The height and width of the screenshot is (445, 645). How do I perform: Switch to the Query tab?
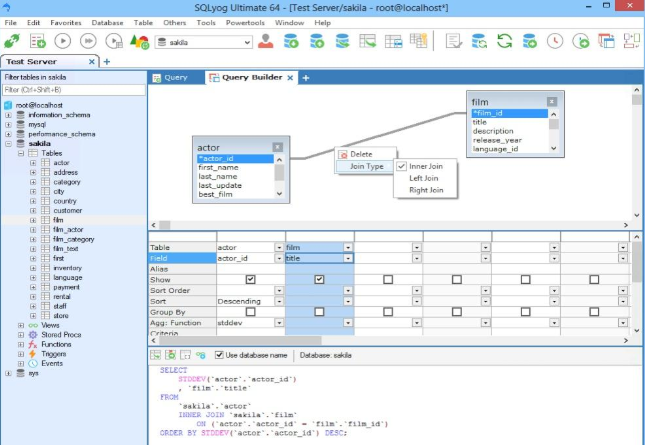click(176, 77)
